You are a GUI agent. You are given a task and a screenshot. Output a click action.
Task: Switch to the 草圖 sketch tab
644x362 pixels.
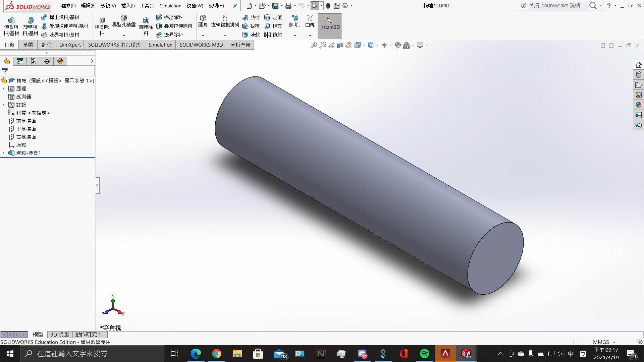pyautogui.click(x=28, y=45)
